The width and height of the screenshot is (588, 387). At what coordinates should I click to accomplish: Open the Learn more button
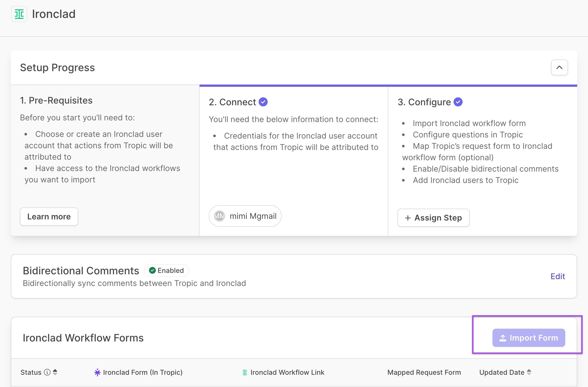click(x=49, y=217)
